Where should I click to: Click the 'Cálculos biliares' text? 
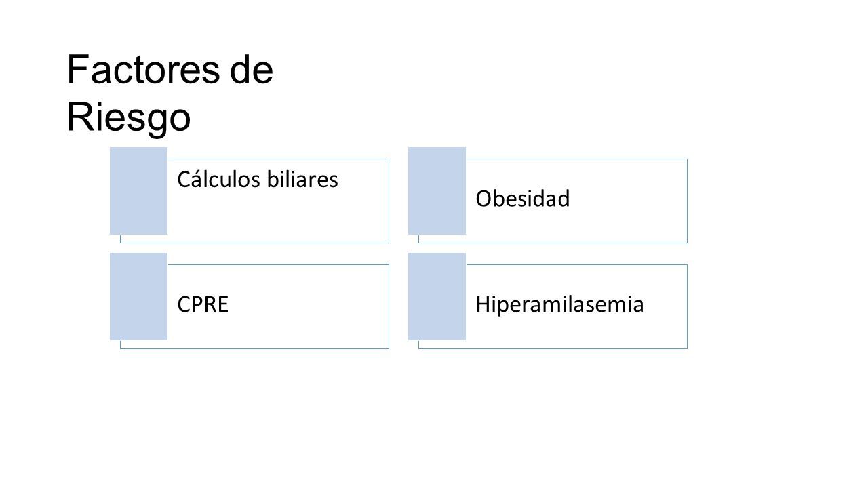258,180
